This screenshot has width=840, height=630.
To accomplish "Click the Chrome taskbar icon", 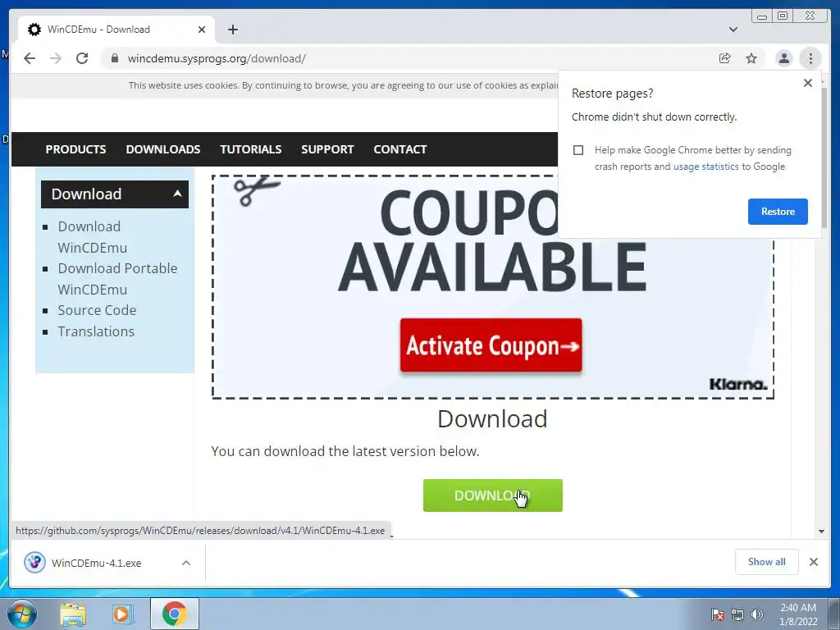I will click(x=175, y=614).
